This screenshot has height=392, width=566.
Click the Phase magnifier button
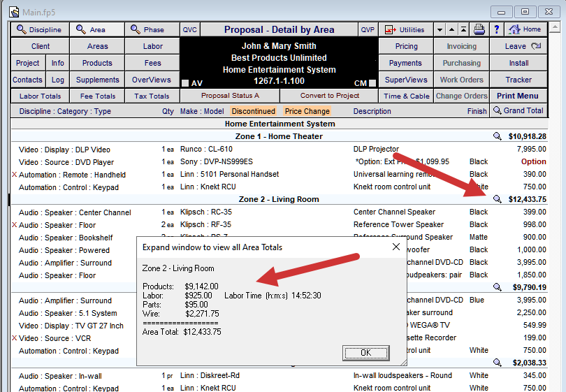[152, 29]
